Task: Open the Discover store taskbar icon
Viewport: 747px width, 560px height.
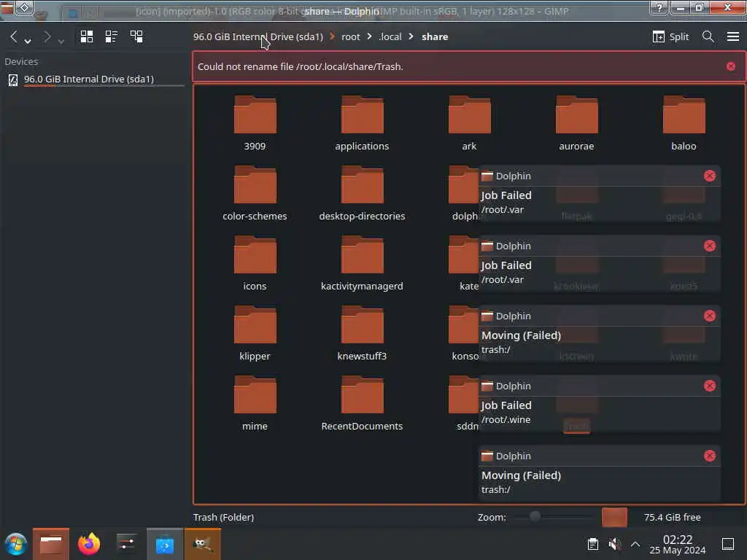Action: tap(165, 544)
